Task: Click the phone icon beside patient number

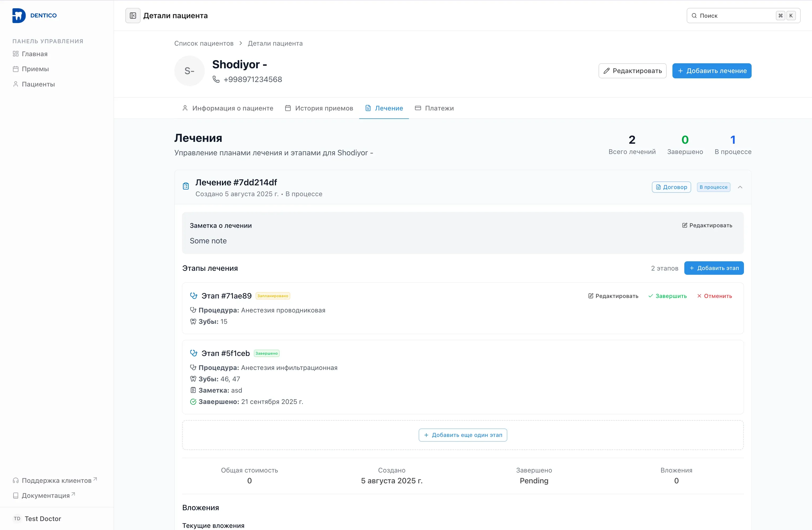Action: point(216,79)
